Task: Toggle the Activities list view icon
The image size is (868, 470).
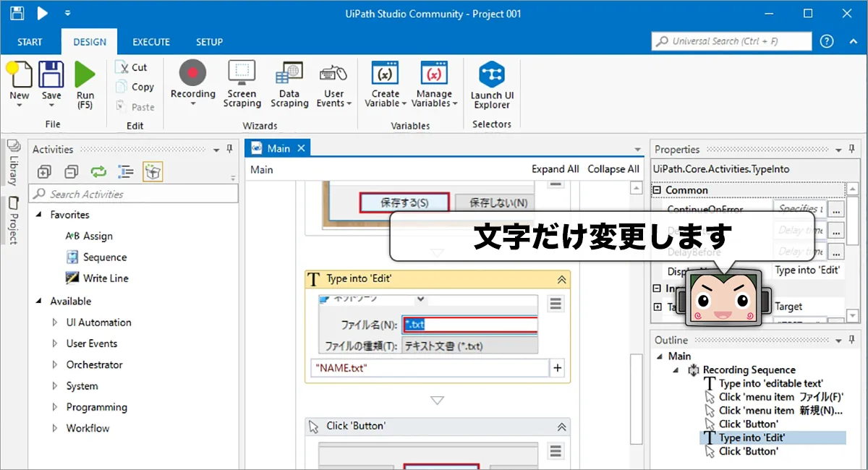Action: (126, 171)
